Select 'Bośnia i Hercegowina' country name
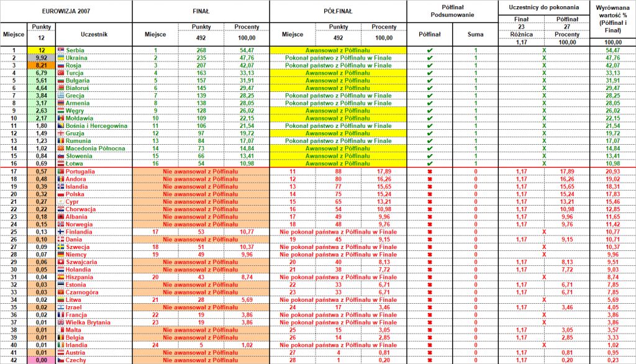Image resolution: width=636 pixels, height=364 pixels. [x=96, y=126]
